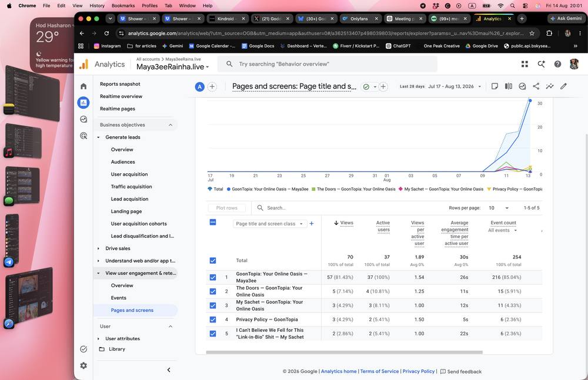Add filter plus icon beside report title
Screen dimensions: 588x380
coord(383,87)
